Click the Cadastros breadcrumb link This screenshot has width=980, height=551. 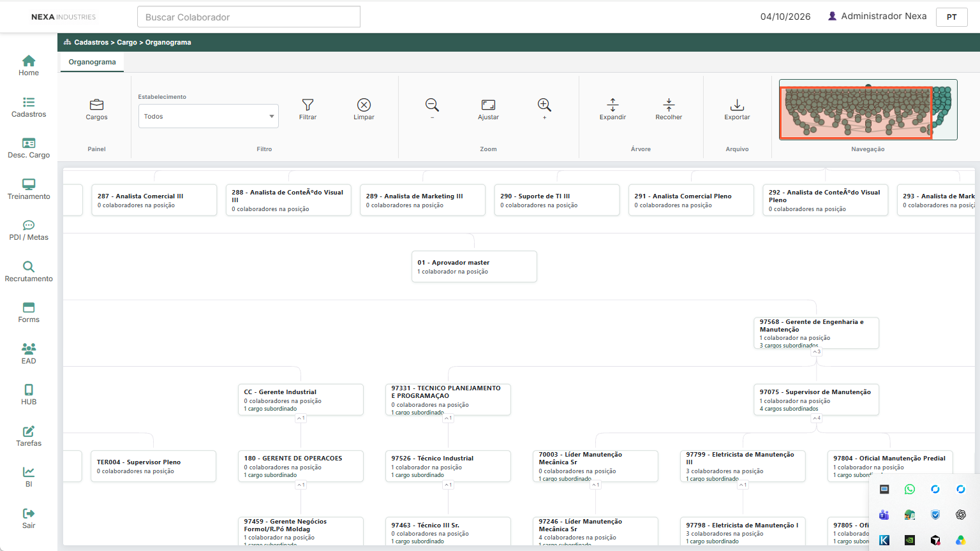(91, 42)
